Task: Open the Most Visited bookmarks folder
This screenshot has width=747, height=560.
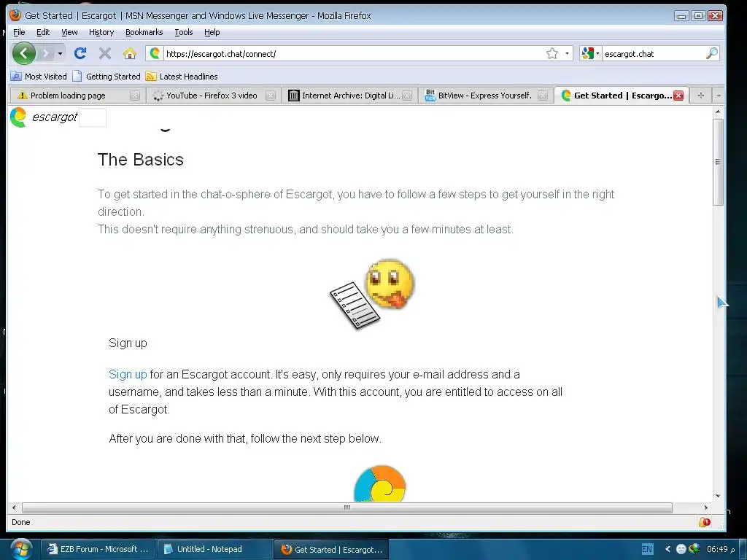Action: point(39,76)
